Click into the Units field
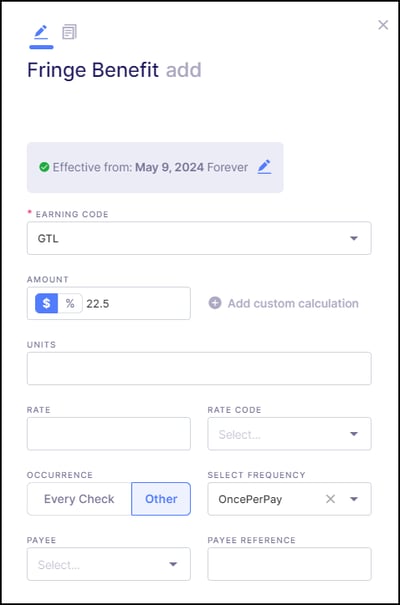 [x=199, y=368]
